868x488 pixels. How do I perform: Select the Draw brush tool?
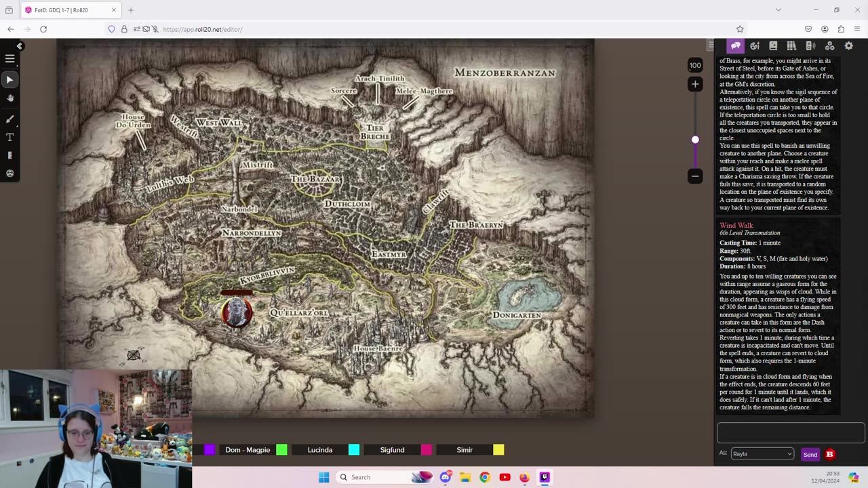pos(9,119)
